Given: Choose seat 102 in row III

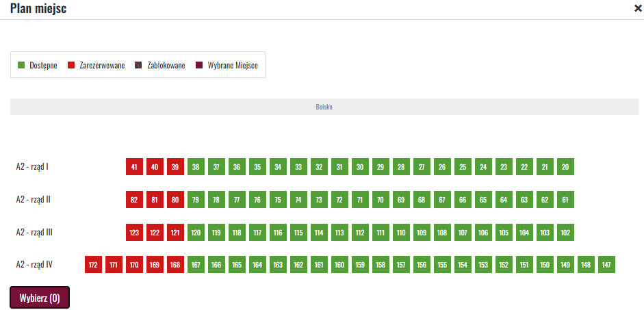Looking at the screenshot, I should (565, 233).
